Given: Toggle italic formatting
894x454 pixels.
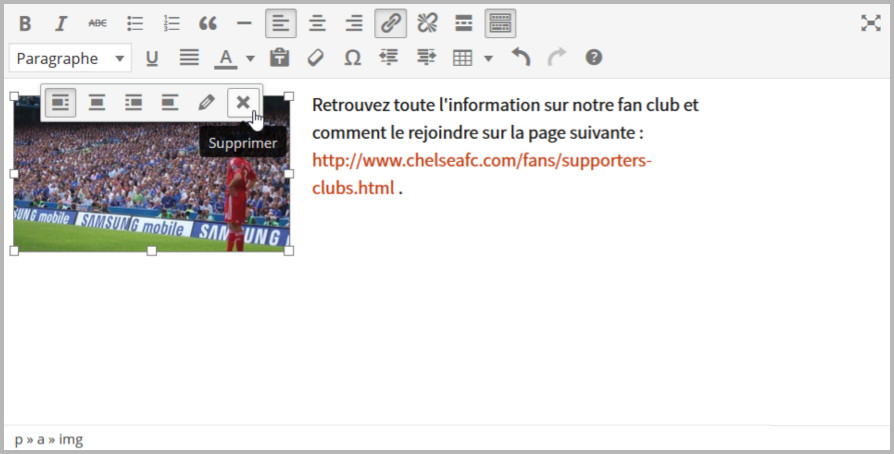Looking at the screenshot, I should pos(61,23).
